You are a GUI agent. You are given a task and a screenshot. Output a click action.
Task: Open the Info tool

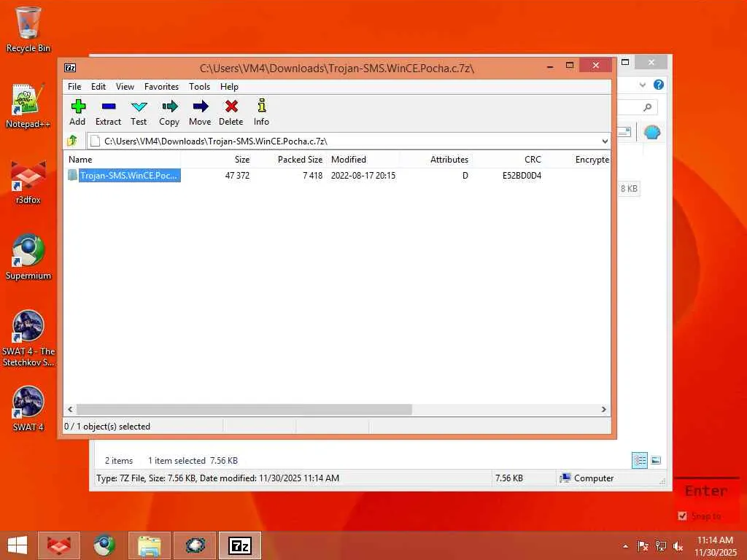(261, 112)
